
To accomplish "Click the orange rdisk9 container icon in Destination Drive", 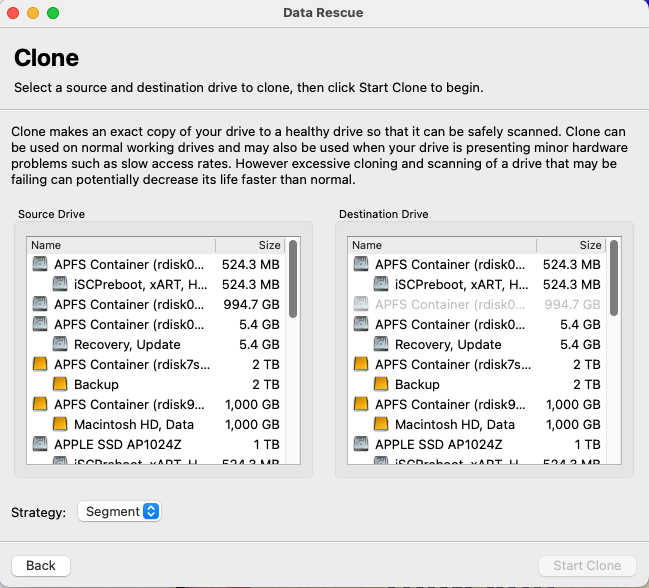I will 361,404.
